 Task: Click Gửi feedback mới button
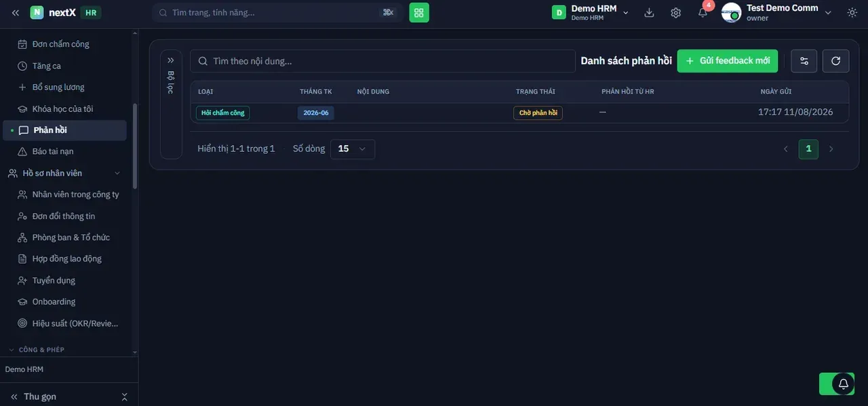point(728,61)
